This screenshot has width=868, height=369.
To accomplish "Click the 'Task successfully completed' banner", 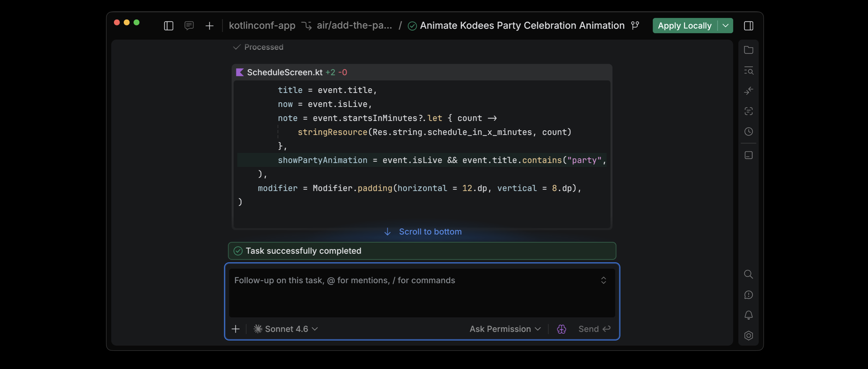I will coord(422,251).
